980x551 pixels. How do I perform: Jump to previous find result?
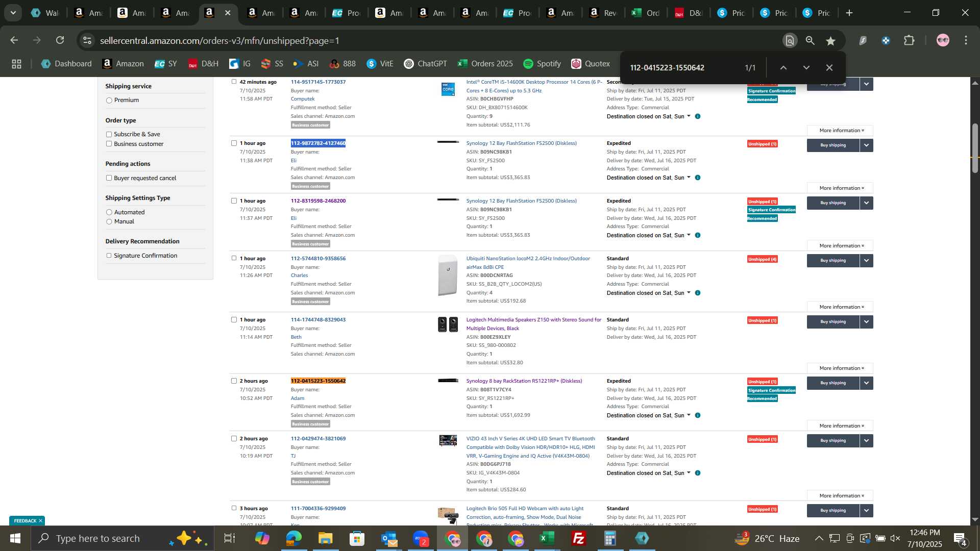(783, 68)
